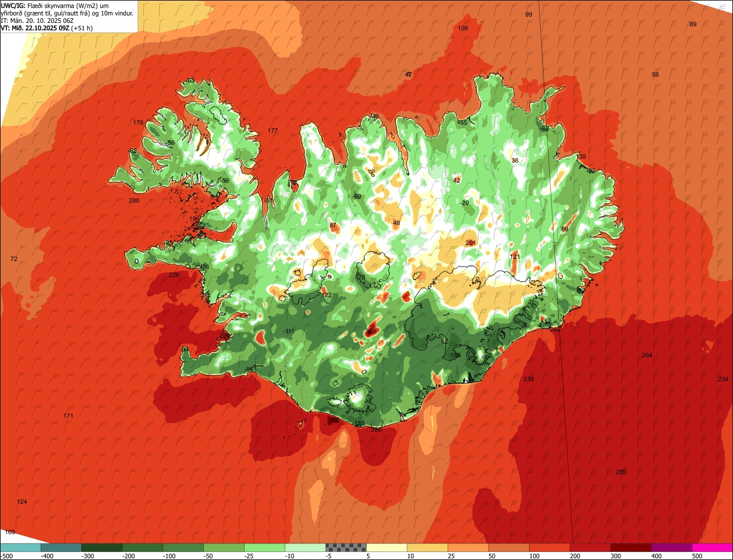
Task: Pick the magenta legend swatch right of 500
Action: pos(712,547)
